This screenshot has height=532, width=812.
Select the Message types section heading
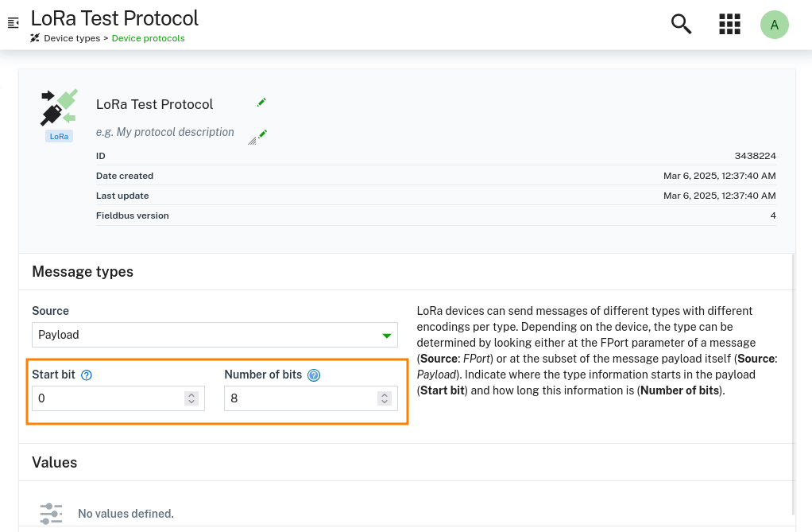(x=82, y=271)
